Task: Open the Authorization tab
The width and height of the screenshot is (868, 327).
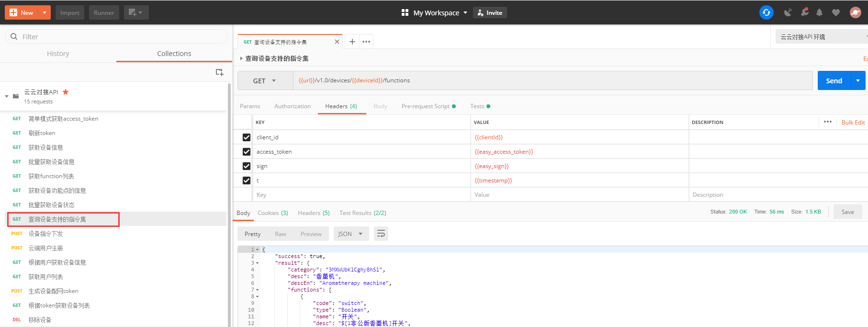Action: pyautogui.click(x=292, y=106)
